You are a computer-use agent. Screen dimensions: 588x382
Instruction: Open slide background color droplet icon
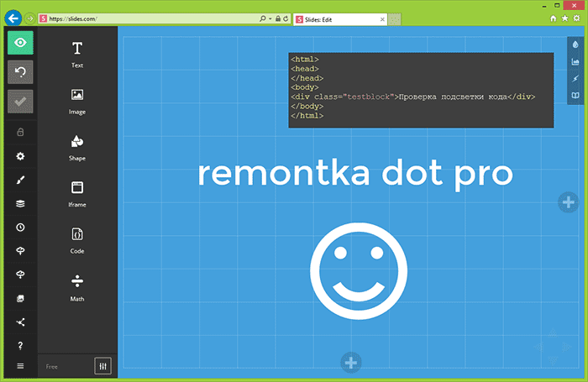click(x=575, y=44)
